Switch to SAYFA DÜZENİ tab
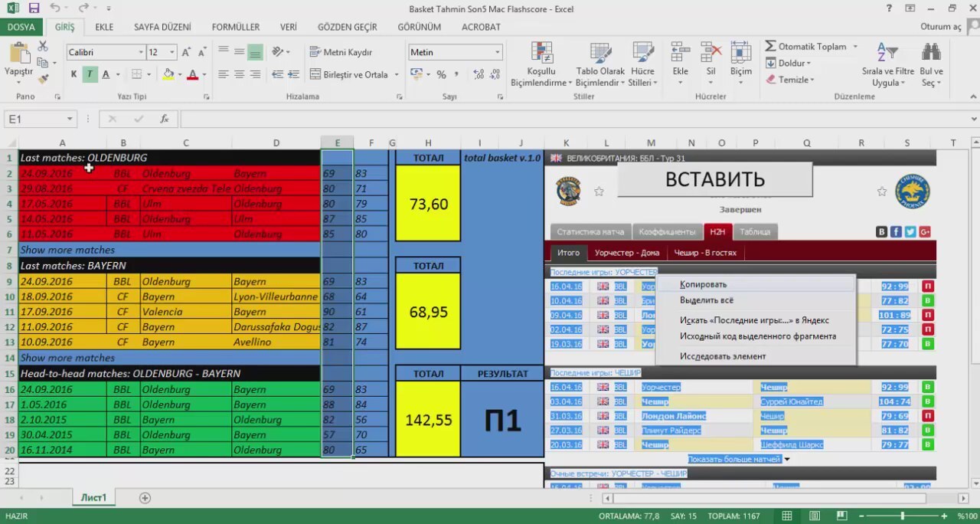The image size is (980, 524). [162, 27]
